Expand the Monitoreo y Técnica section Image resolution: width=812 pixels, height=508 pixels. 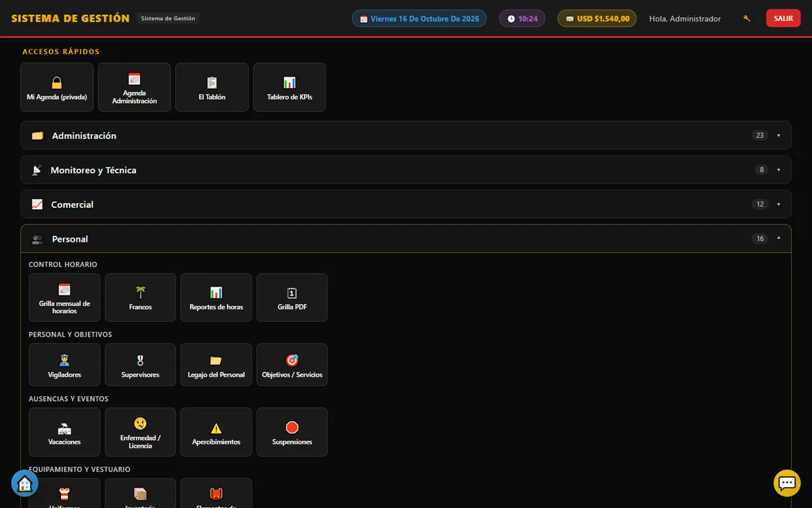pyautogui.click(x=406, y=170)
